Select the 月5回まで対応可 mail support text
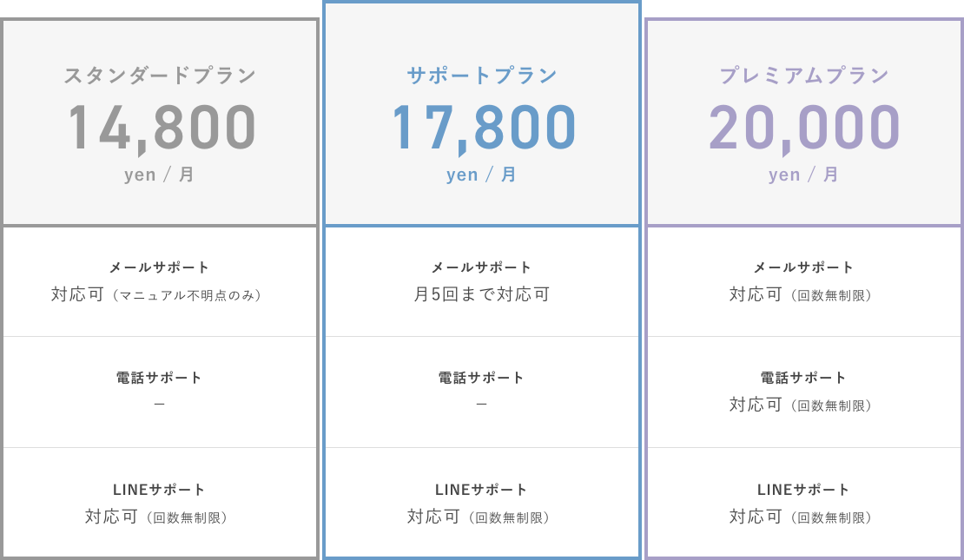This screenshot has height=560, width=964. [482, 294]
